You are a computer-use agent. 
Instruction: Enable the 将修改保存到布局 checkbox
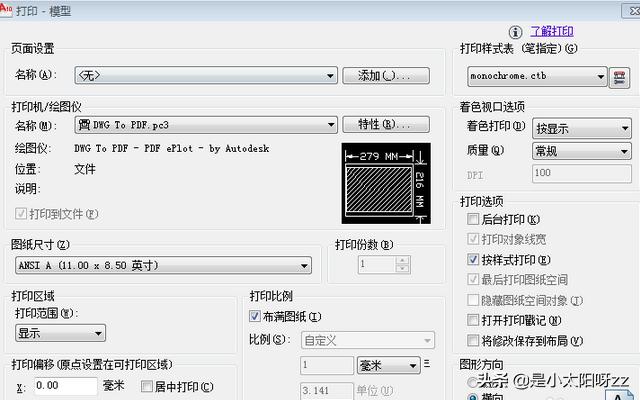473,340
